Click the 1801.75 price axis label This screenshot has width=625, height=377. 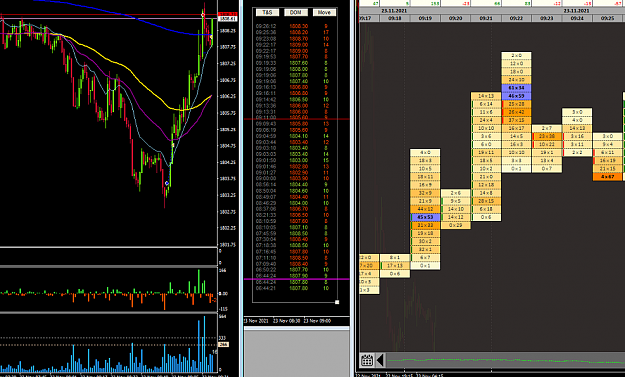pyautogui.click(x=228, y=245)
